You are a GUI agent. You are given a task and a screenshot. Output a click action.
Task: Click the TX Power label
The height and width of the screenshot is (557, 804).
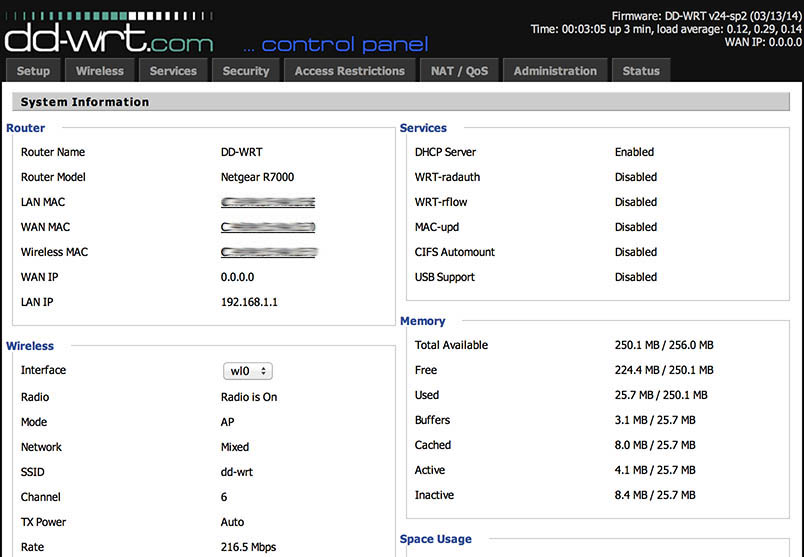(x=43, y=522)
